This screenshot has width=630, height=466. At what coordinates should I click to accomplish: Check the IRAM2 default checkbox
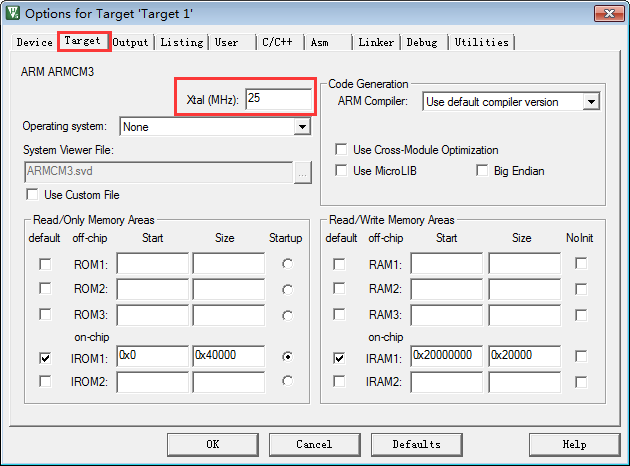coord(339,381)
